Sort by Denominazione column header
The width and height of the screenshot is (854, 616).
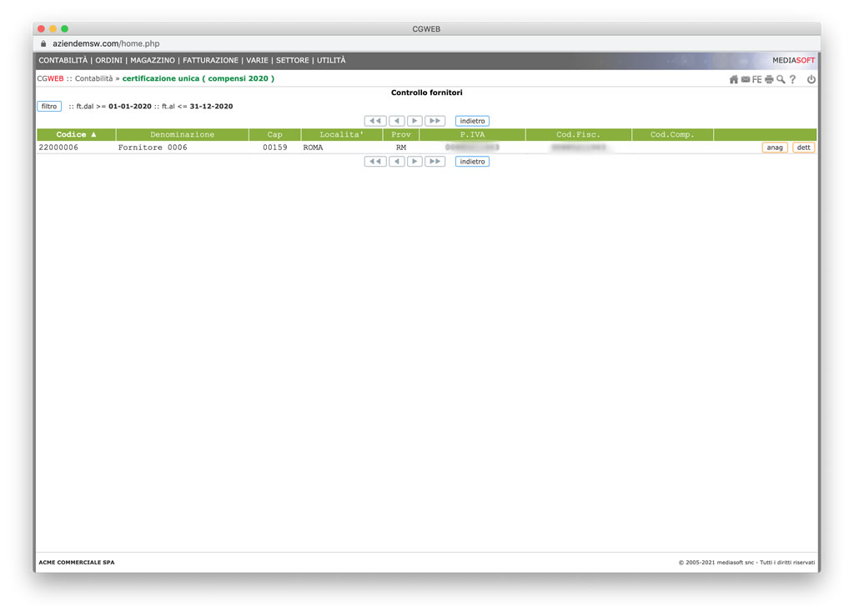tap(183, 134)
